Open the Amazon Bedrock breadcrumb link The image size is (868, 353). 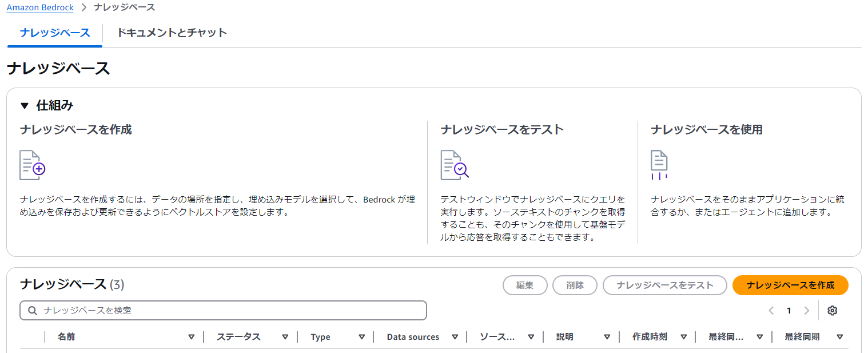[x=40, y=7]
